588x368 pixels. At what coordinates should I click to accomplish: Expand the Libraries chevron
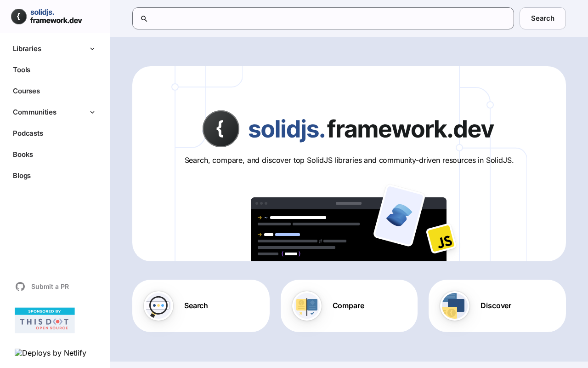(x=92, y=49)
